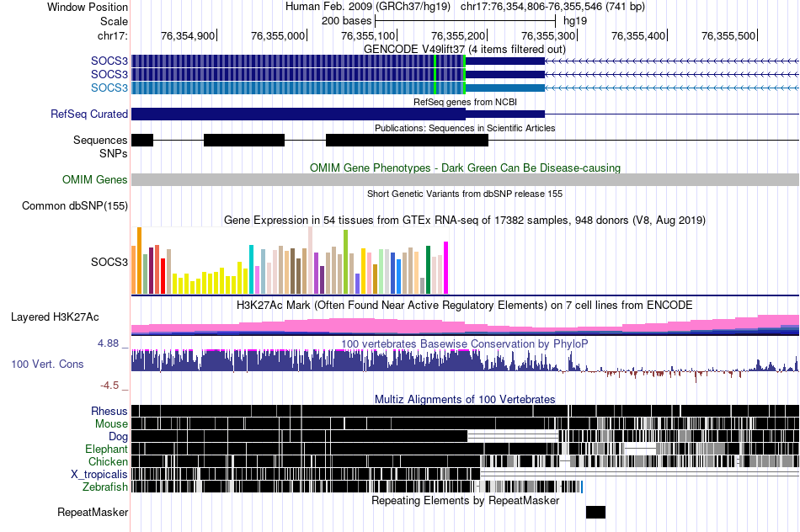Click the 4.88 PhyloP maximum value
This screenshot has height=532, width=800.
coord(108,343)
